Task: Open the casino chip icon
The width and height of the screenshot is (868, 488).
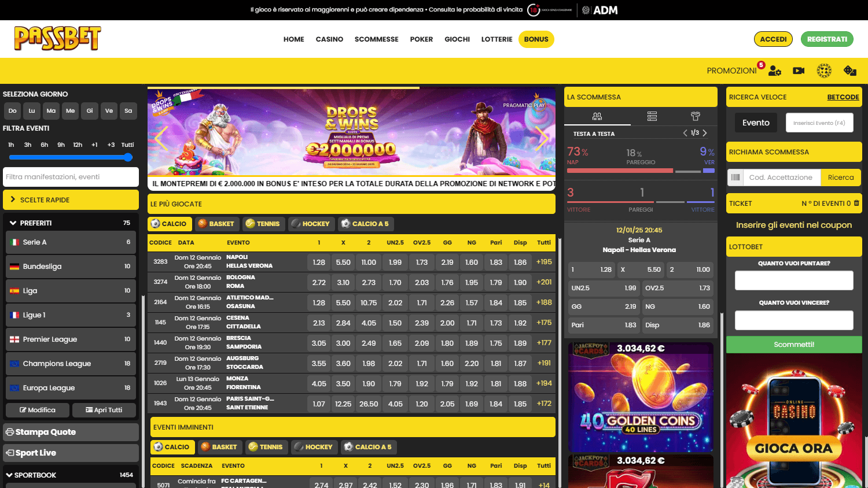Action: coord(824,71)
